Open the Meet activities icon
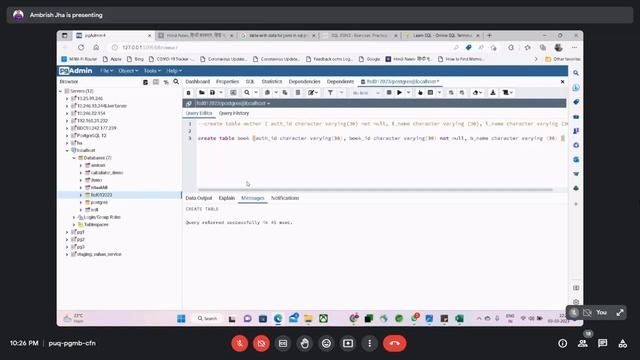 tap(622, 344)
